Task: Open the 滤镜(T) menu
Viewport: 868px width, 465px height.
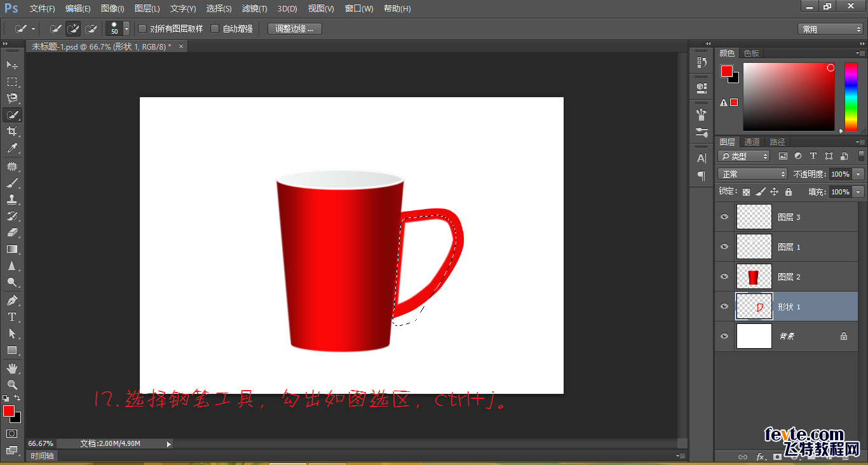Action: [254, 9]
